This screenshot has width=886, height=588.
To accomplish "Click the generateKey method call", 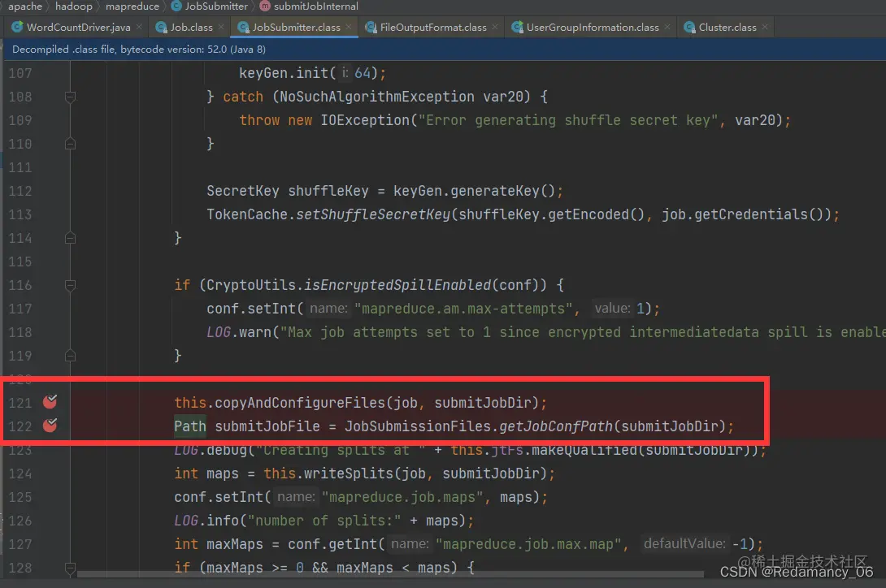I will (x=494, y=191).
